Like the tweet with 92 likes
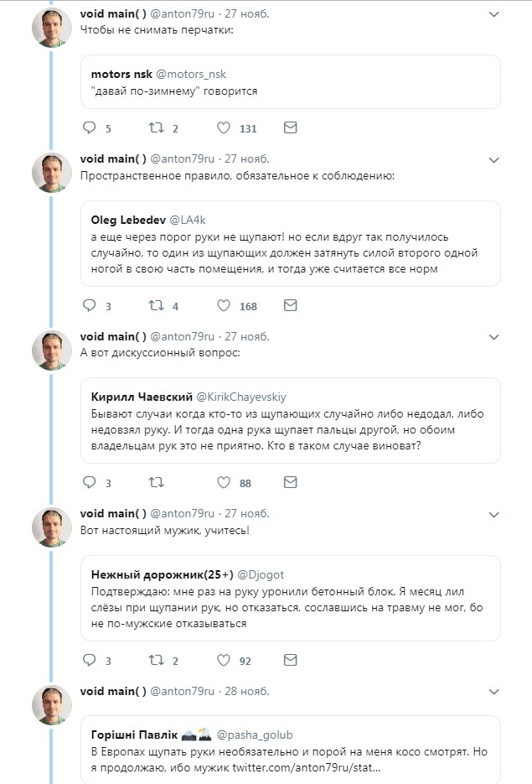 (224, 660)
